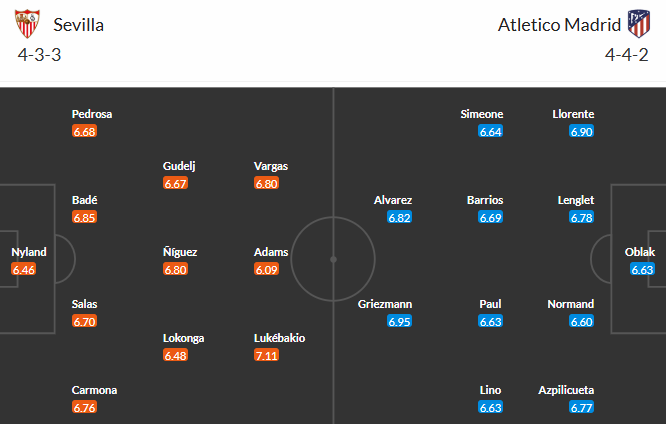Click Carmona's 6.76 rating badge
666x424 pixels.
[x=85, y=407]
